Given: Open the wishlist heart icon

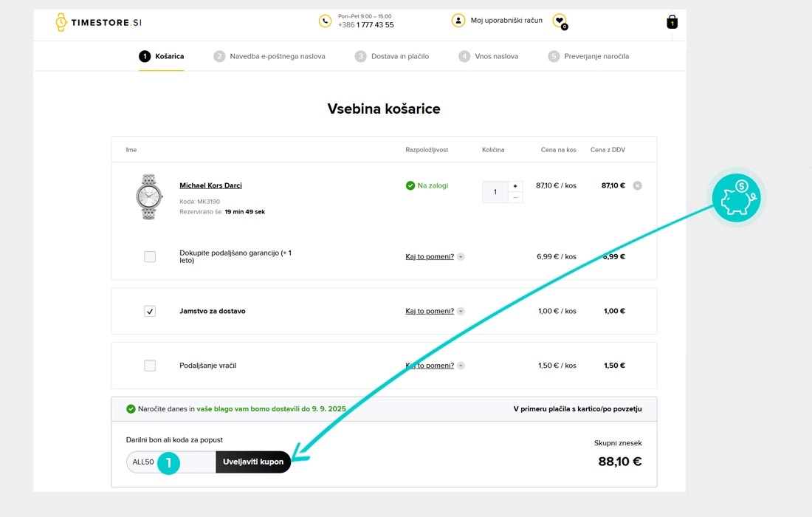Looking at the screenshot, I should coord(560,21).
